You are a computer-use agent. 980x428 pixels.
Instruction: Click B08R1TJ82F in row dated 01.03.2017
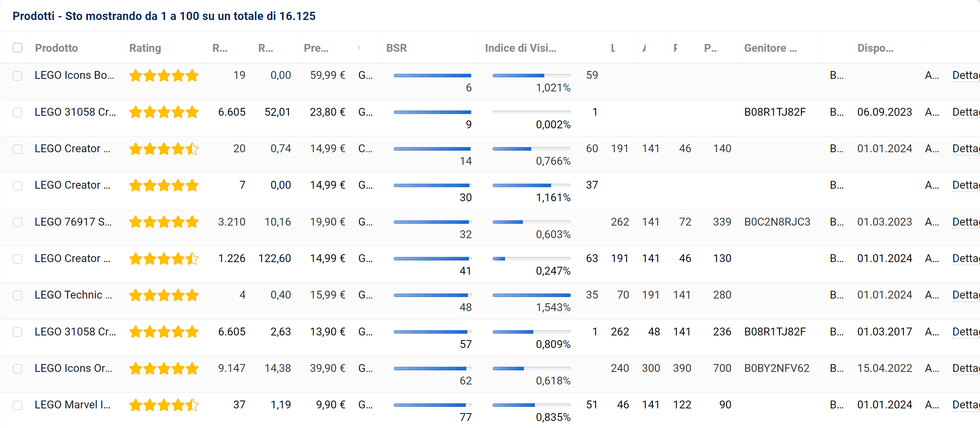pyautogui.click(x=775, y=332)
